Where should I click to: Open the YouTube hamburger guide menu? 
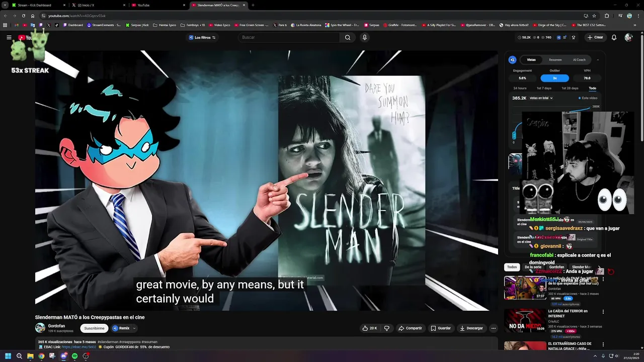[x=9, y=37]
